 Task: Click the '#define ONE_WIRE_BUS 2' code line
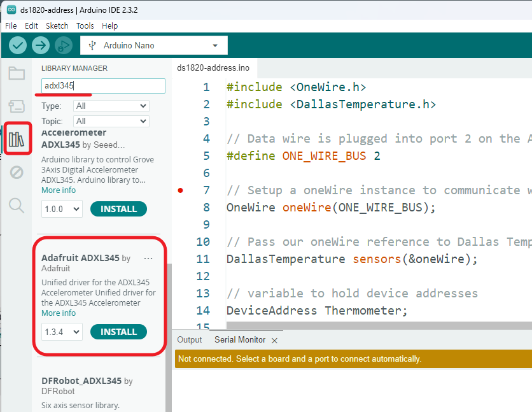[x=304, y=156]
